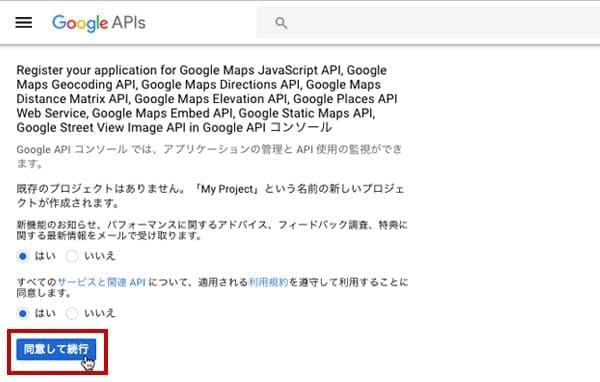Click the 既存のプロジェクトはありません text
This screenshot has height=382, width=600.
tap(210, 196)
